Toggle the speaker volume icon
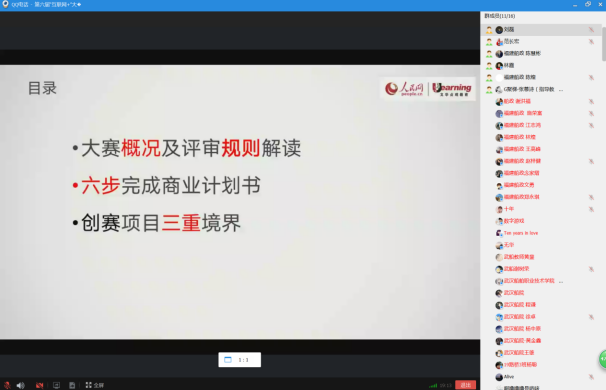Image resolution: width=606 pixels, height=390 pixels. click(x=21, y=385)
